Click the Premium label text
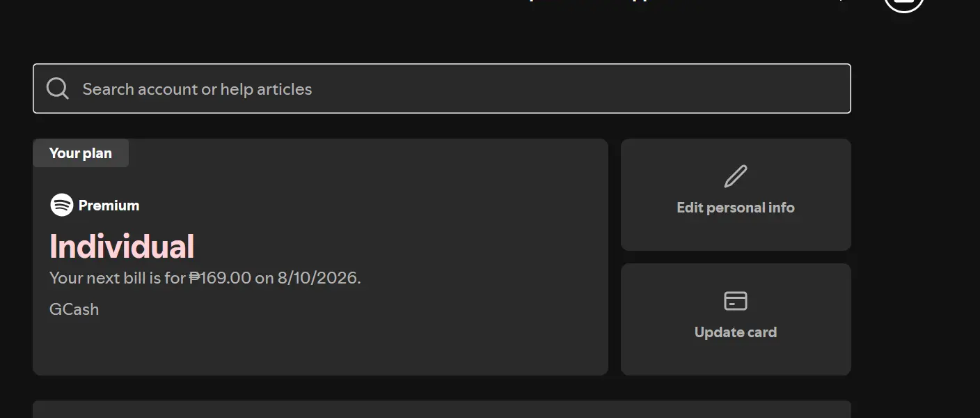The width and height of the screenshot is (980, 418). pyautogui.click(x=109, y=206)
